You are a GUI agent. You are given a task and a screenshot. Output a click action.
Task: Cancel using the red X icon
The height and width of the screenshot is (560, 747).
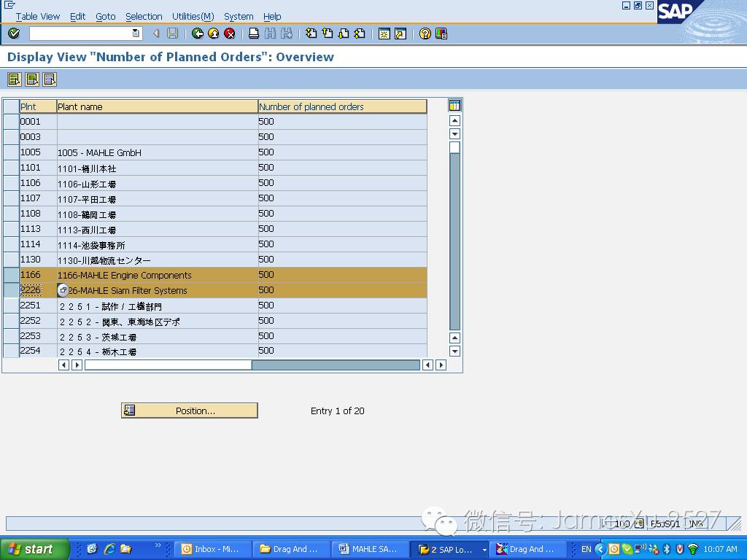[230, 34]
